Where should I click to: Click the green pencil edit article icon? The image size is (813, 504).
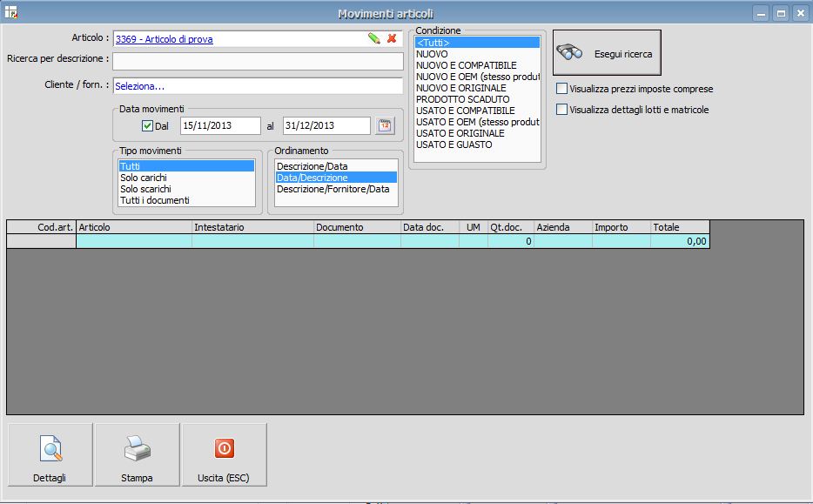tap(373, 38)
